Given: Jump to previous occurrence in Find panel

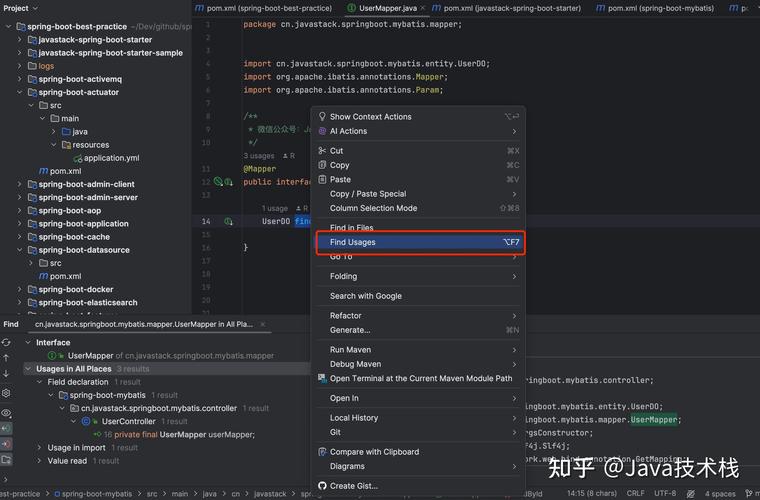Looking at the screenshot, I should pos(6,358).
